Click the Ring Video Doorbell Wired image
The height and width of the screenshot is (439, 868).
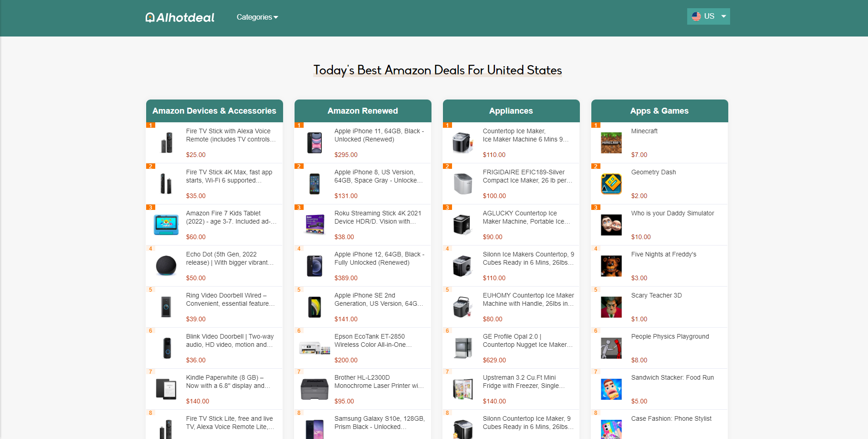click(166, 307)
